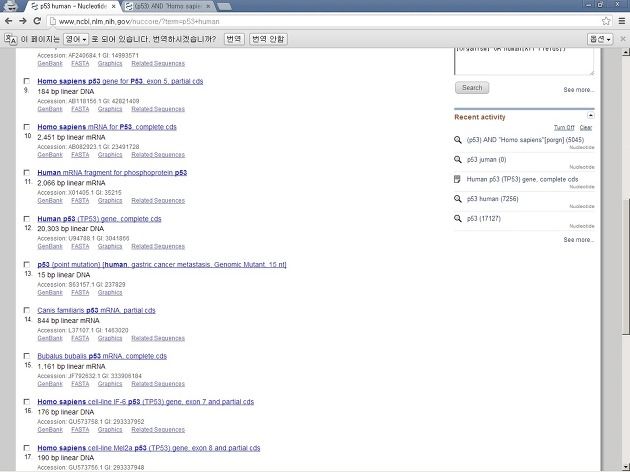Screen dimensions: 630x472
Task: Click Related Sequences under result 16
Action: [158, 429]
